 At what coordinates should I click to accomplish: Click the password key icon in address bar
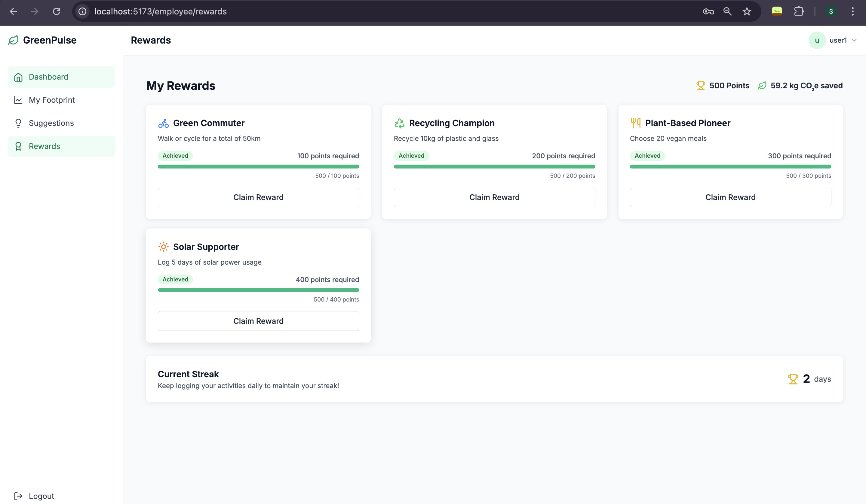(x=708, y=12)
